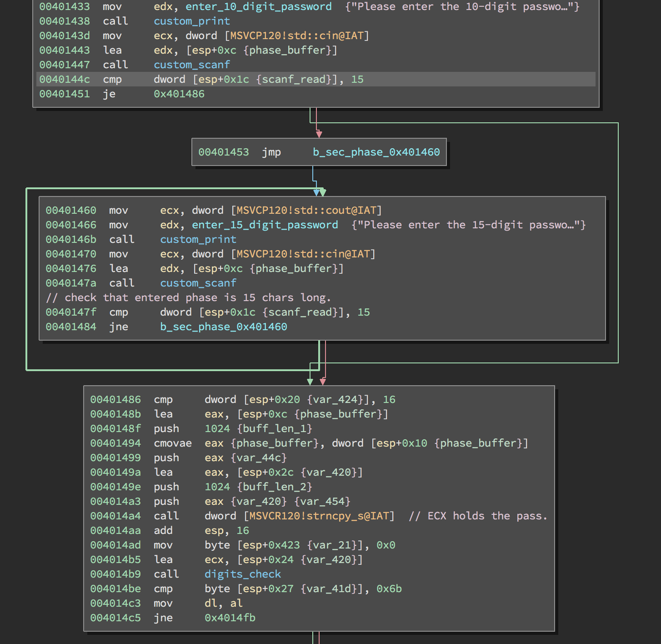Click the enter_15_digit_password string symbol
This screenshot has width=661, height=644.
point(265,225)
